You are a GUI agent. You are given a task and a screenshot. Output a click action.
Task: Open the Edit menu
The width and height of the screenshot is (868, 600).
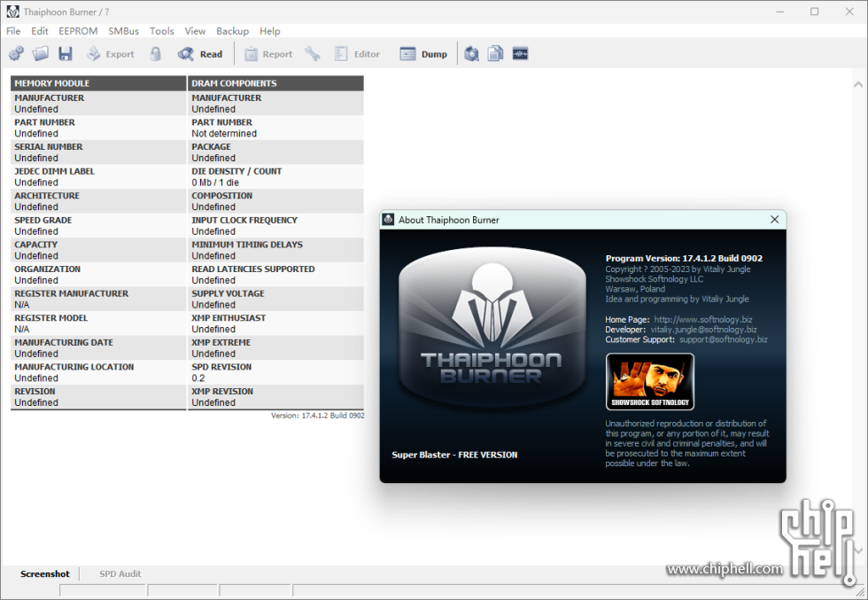(39, 31)
